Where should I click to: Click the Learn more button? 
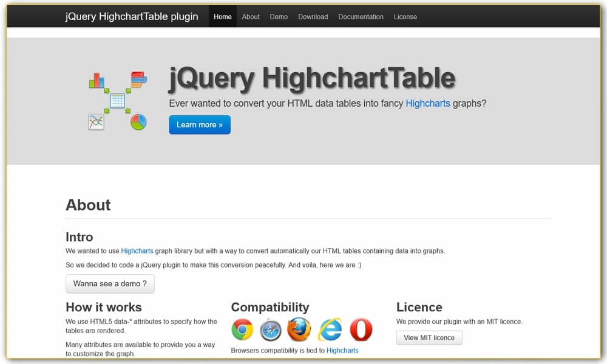200,124
